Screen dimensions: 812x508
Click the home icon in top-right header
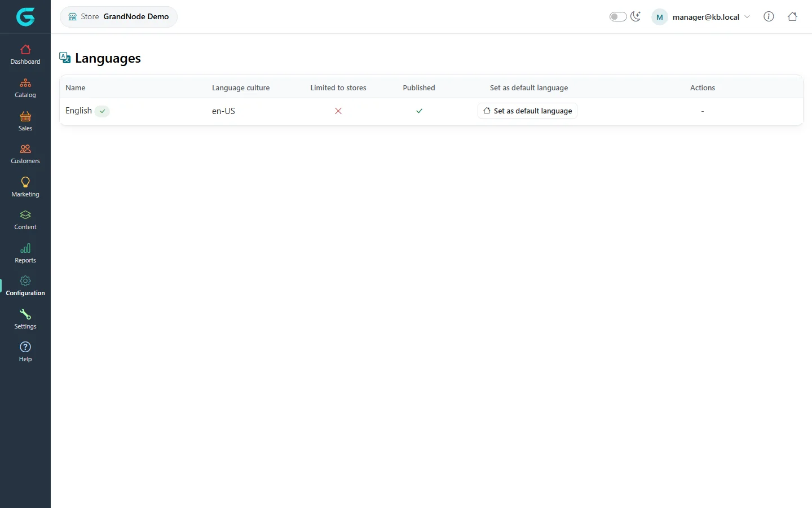[792, 16]
